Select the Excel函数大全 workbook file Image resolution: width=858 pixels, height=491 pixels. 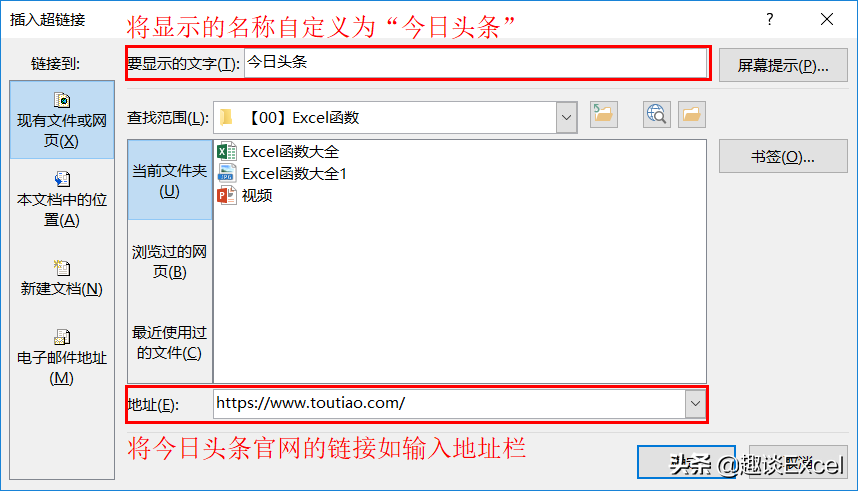tap(279, 152)
